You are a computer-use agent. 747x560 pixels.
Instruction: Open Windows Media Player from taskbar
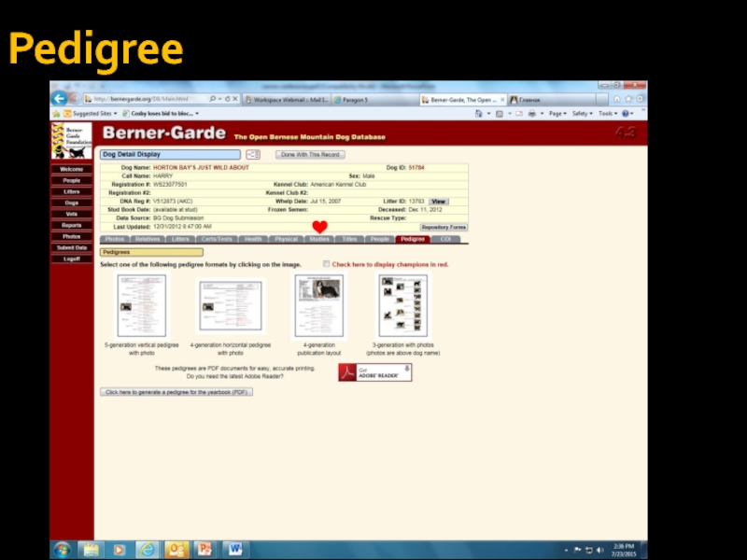(x=119, y=550)
